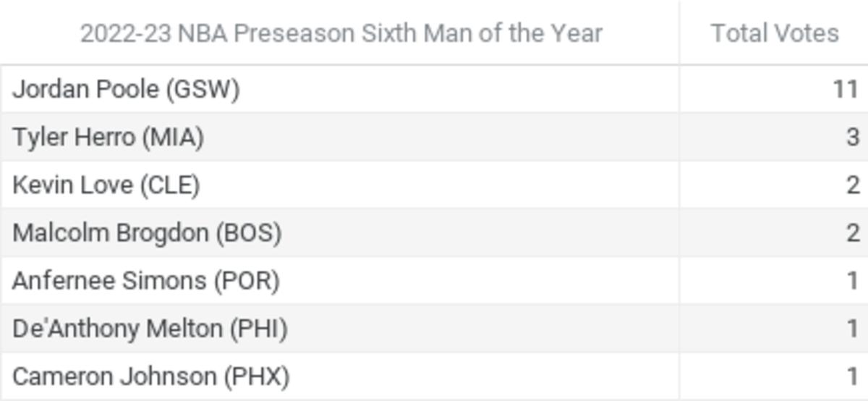Select the Cameron Johnson name cell
Image resolution: width=868 pixels, height=401 pixels.
pyautogui.click(x=151, y=376)
